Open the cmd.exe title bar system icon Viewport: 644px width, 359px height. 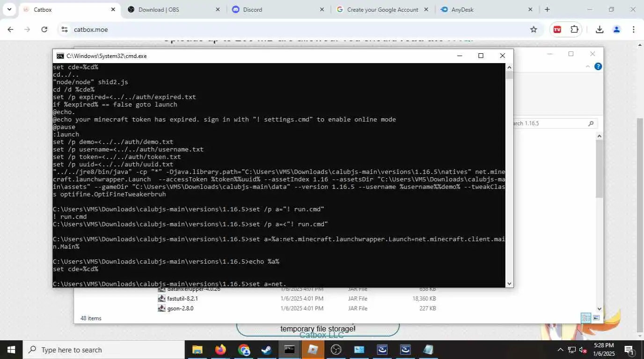[60, 56]
